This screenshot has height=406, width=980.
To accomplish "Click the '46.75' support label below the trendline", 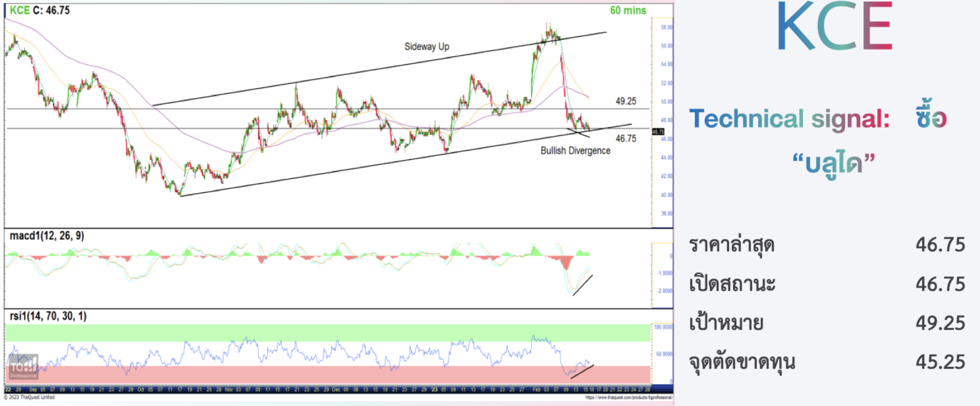I will 626,138.
